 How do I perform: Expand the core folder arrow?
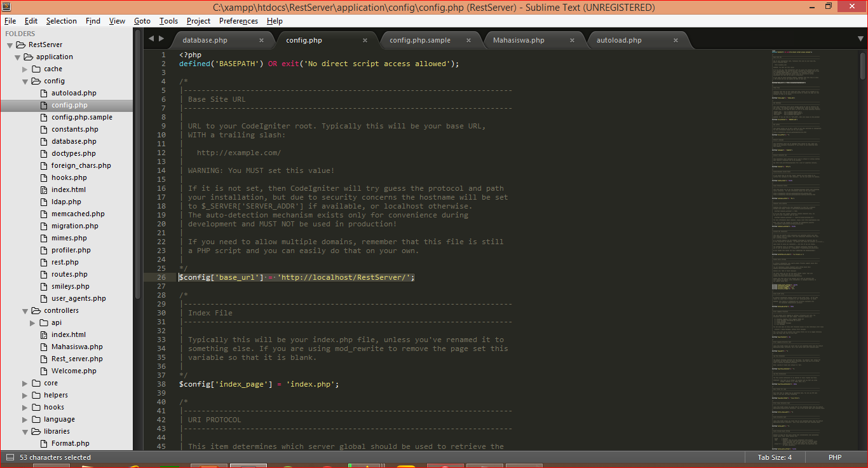(x=25, y=383)
